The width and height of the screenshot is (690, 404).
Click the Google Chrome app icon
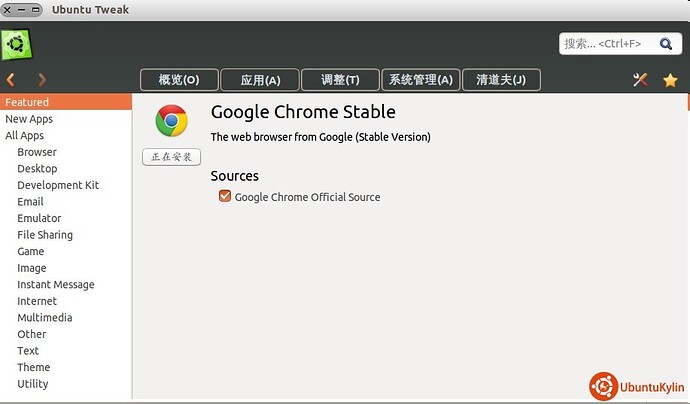pos(171,122)
